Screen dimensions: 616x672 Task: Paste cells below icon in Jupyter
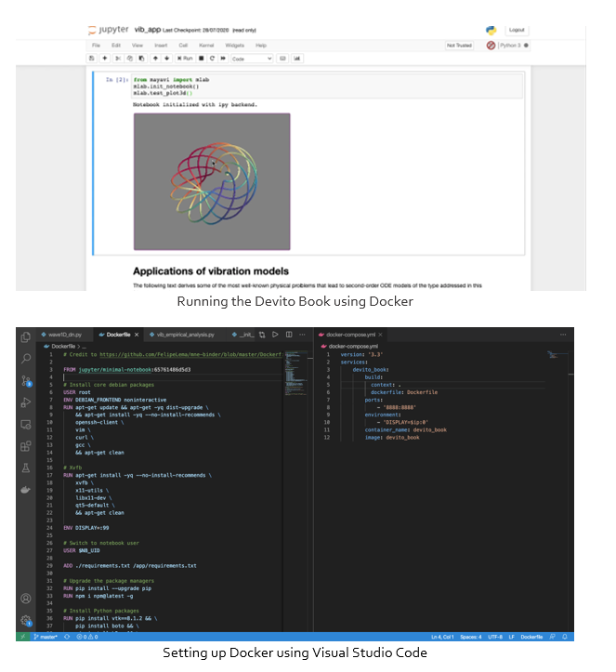142,59
